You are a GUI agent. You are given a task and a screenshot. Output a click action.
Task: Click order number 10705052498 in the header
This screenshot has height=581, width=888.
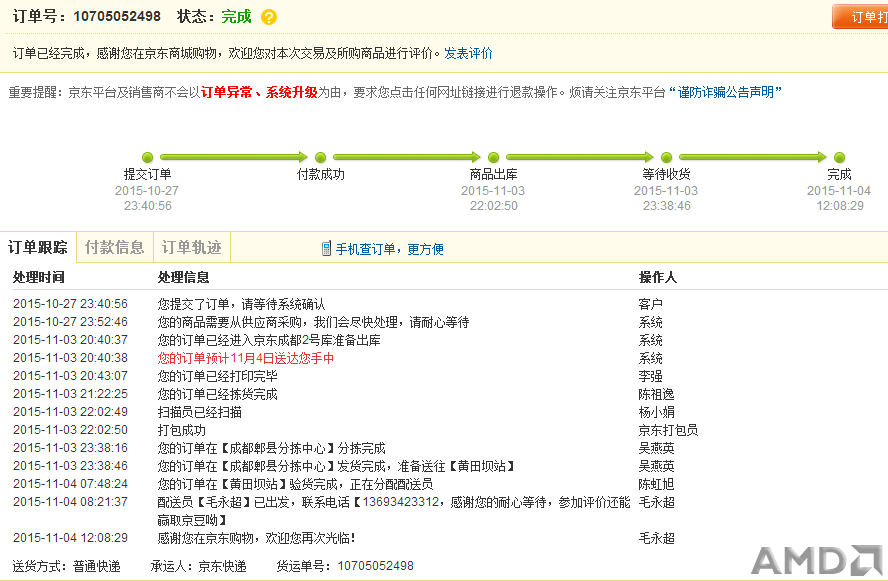click(x=117, y=16)
